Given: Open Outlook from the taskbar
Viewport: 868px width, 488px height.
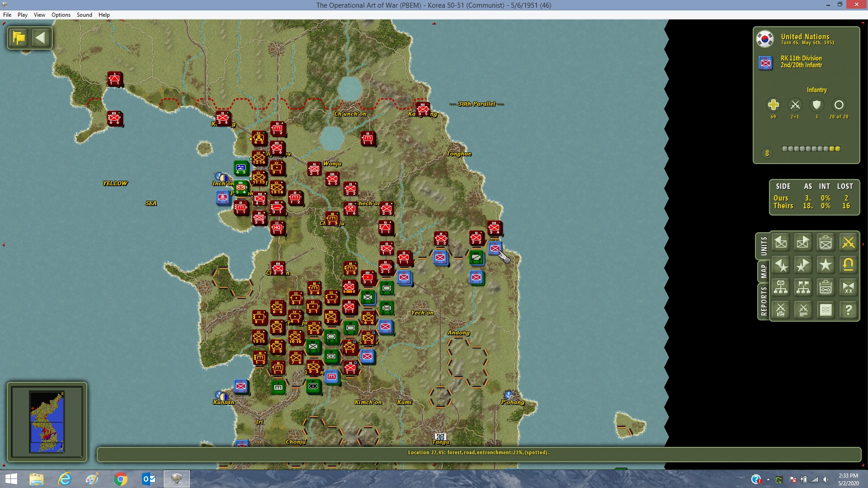Looking at the screenshot, I should [x=149, y=479].
